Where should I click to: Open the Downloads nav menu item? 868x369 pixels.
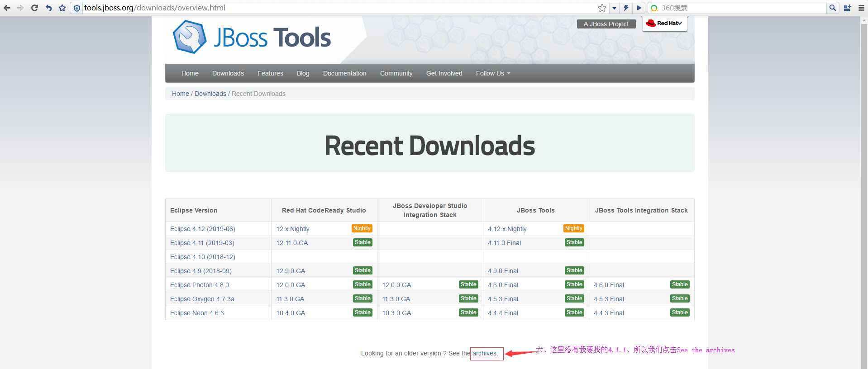pyautogui.click(x=228, y=73)
